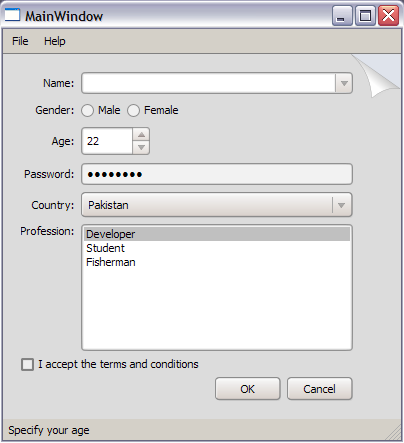Check I accept the terms and conditions

[27, 364]
